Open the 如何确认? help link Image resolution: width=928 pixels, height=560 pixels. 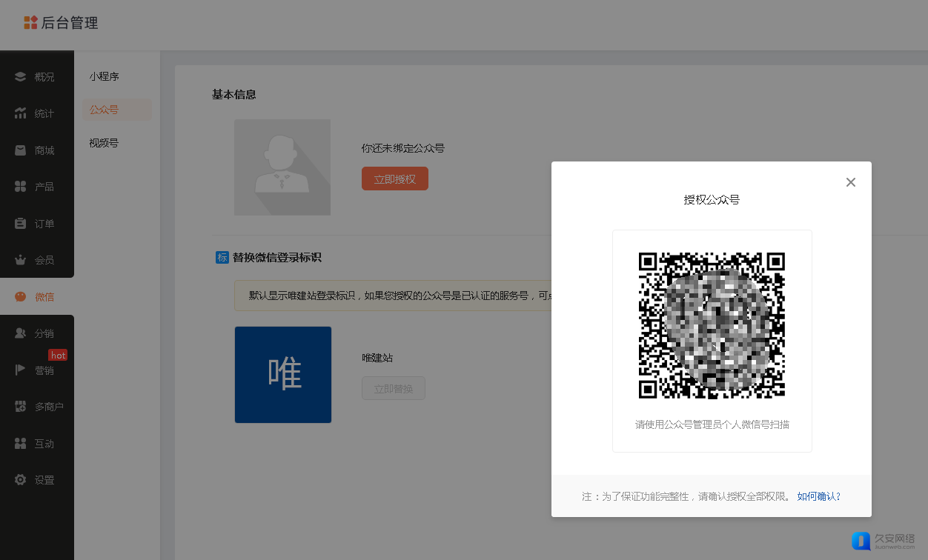point(819,496)
